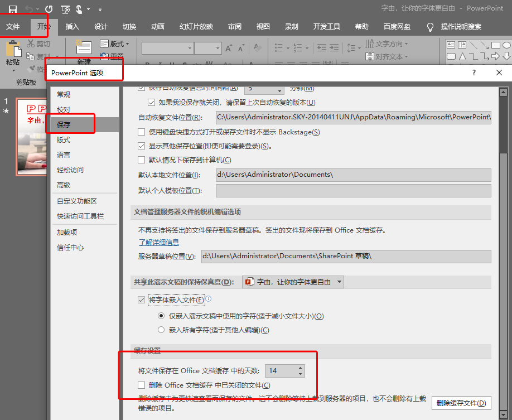Toggle 显示其他保存位置 checkbox
Viewport: 512px width, 420px height.
(x=142, y=146)
